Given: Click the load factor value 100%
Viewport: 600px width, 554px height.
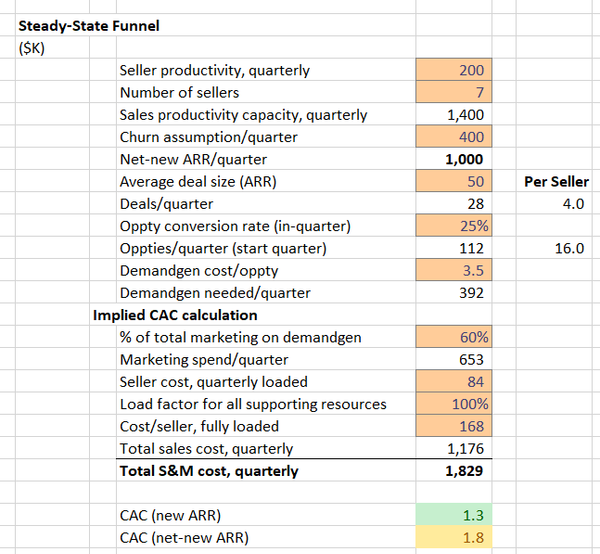Looking at the screenshot, I should (x=454, y=403).
